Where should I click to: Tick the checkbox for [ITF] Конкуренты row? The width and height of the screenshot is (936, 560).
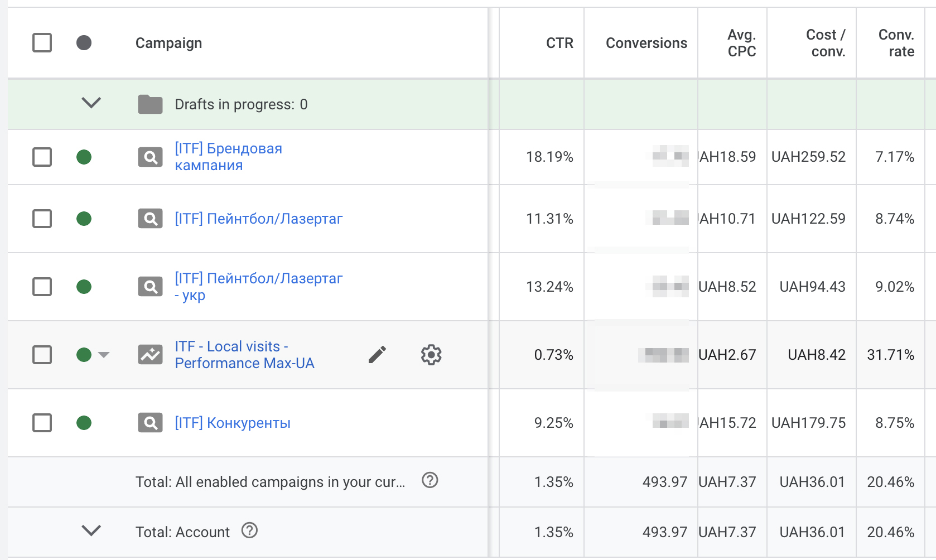click(x=42, y=423)
